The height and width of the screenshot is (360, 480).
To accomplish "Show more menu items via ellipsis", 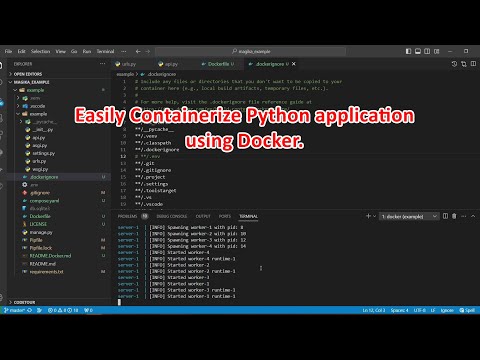I will (x=124, y=51).
